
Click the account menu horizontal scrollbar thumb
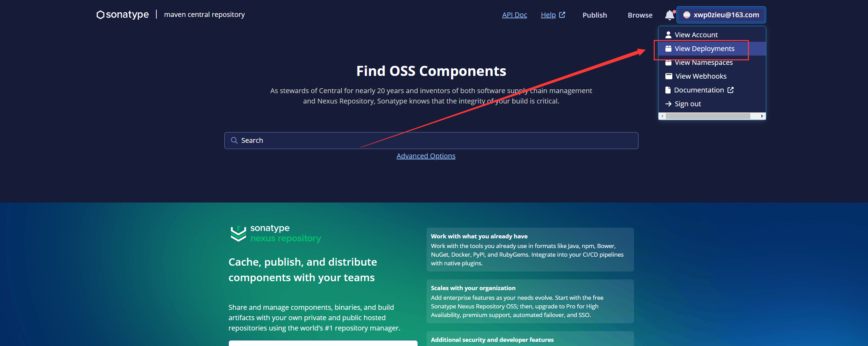[708, 116]
